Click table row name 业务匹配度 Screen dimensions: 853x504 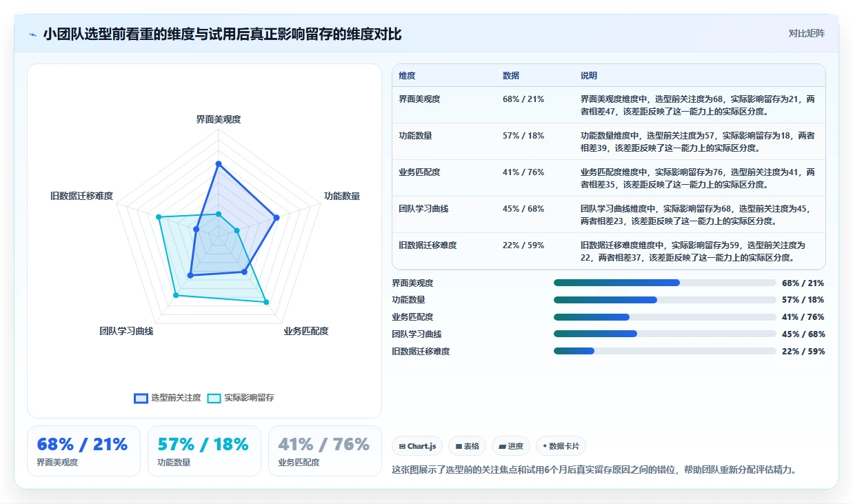click(x=419, y=172)
